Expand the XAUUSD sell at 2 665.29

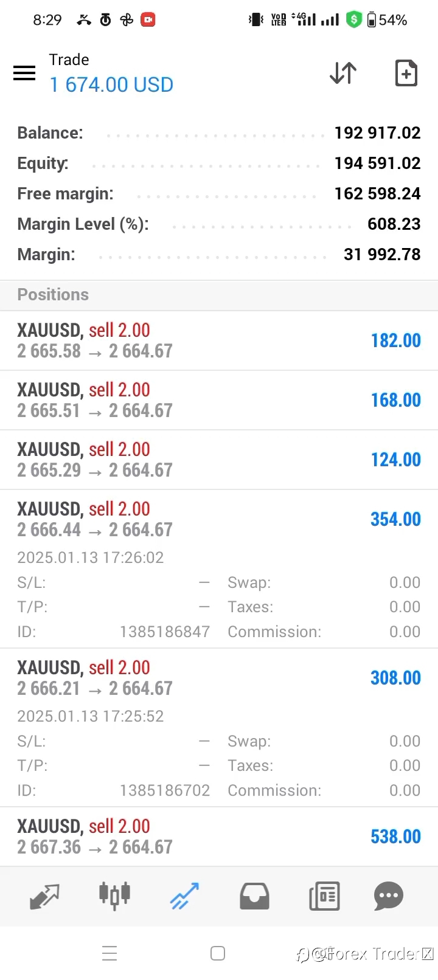click(x=219, y=460)
